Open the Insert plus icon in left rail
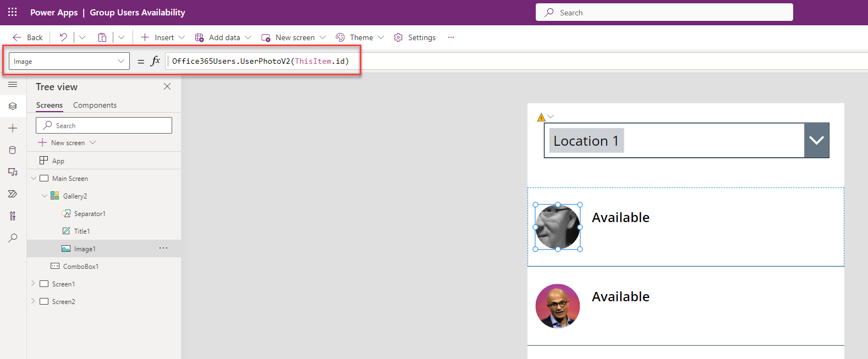 click(x=13, y=128)
